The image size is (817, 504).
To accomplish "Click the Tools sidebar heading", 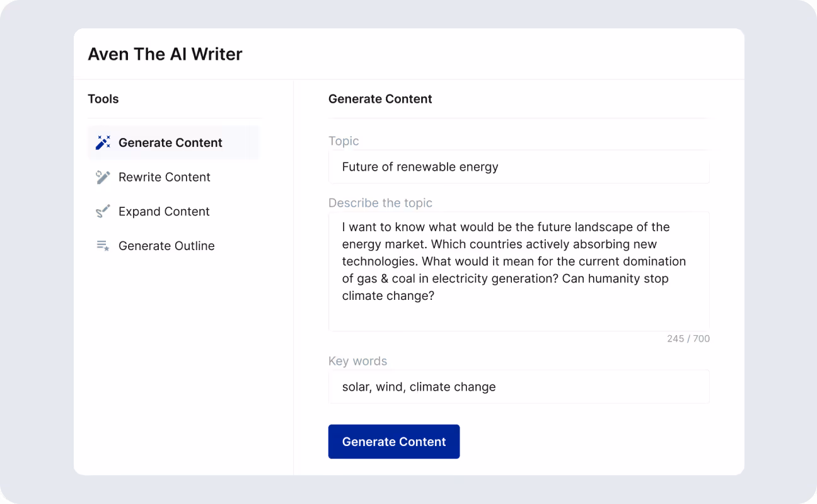I will 103,99.
